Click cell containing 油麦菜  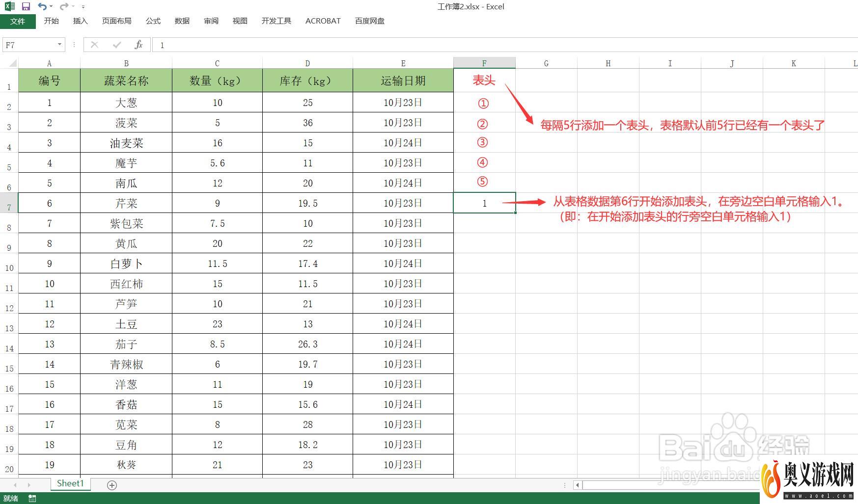tap(126, 143)
